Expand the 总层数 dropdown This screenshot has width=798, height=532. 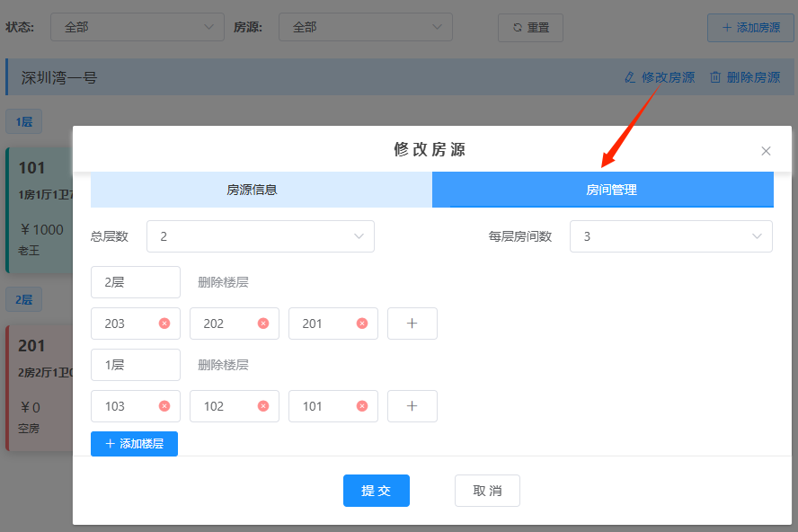[x=260, y=236]
